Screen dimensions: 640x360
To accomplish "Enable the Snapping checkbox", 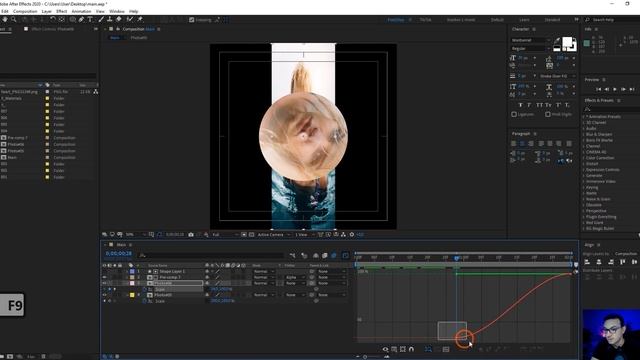I will (191, 20).
